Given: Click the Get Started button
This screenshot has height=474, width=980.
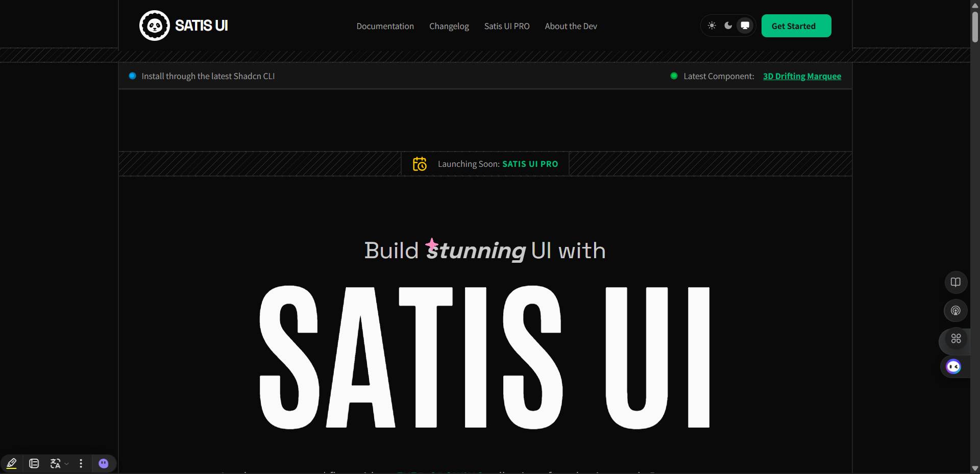Looking at the screenshot, I should point(796,26).
